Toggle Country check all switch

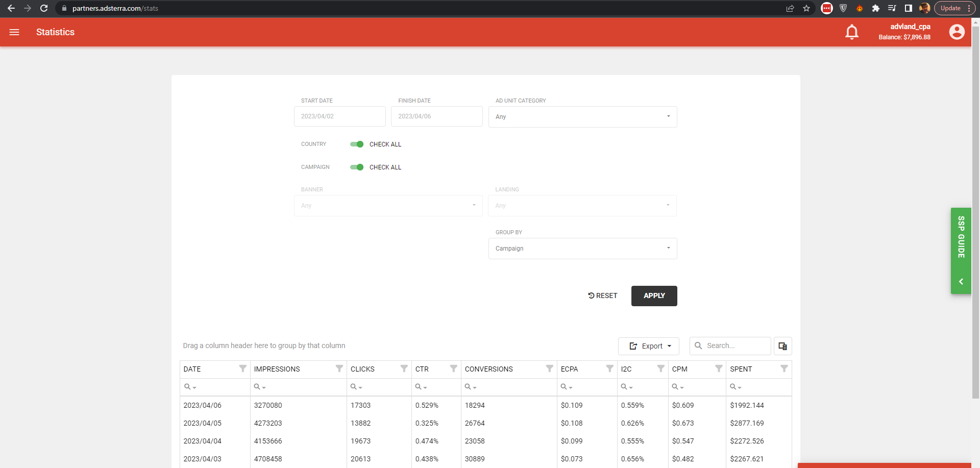[x=357, y=144]
